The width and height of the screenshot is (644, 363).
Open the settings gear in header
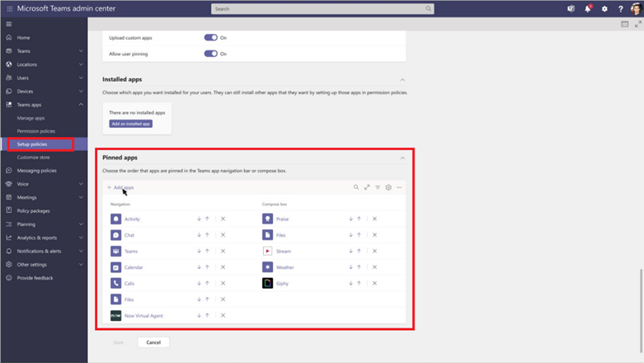point(604,8)
